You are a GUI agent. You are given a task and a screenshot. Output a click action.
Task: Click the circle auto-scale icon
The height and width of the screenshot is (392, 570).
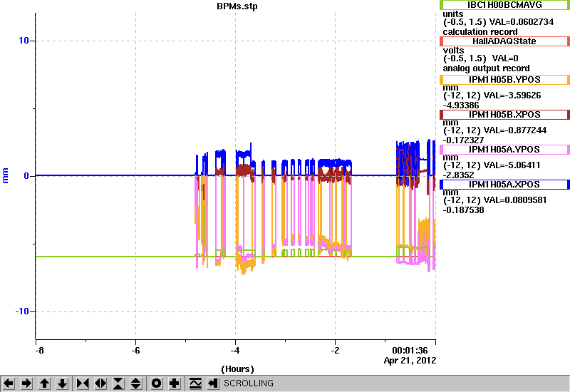[x=157, y=383]
